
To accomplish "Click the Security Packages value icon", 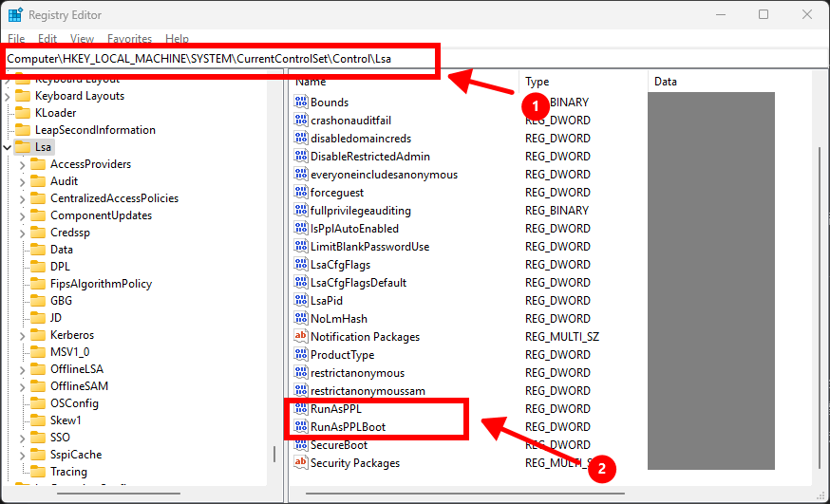I will 301,463.
